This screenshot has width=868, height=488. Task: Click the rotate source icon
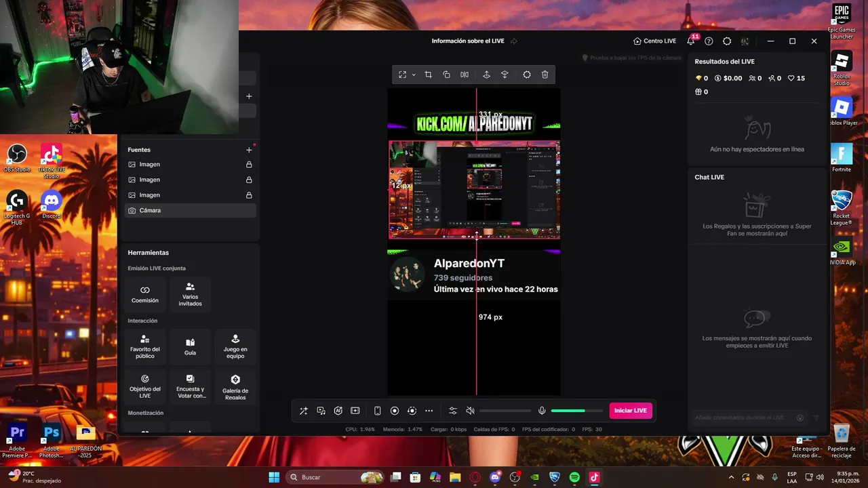(446, 75)
